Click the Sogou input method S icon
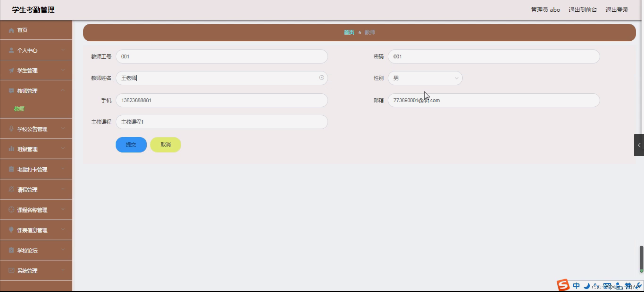Image resolution: width=644 pixels, height=292 pixels. click(563, 285)
